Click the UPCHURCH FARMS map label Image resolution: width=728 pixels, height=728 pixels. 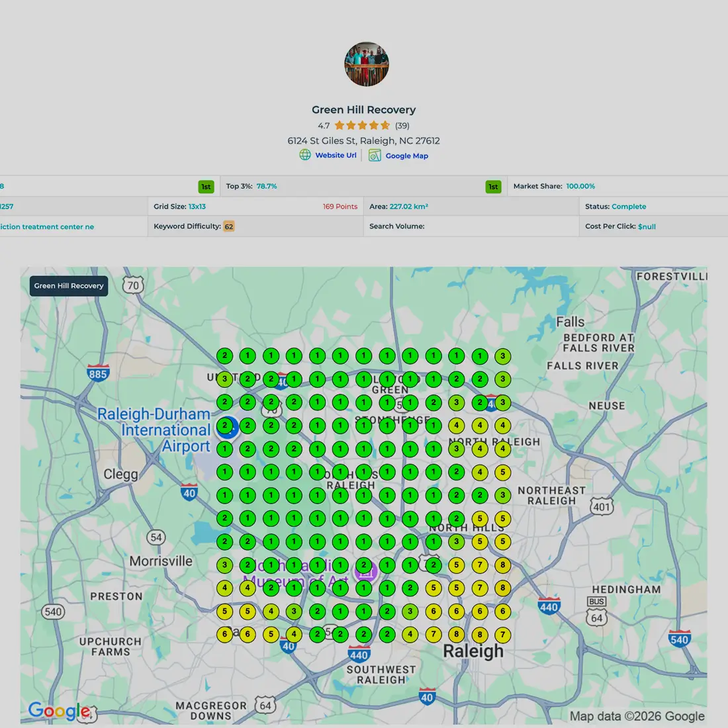tap(111, 647)
